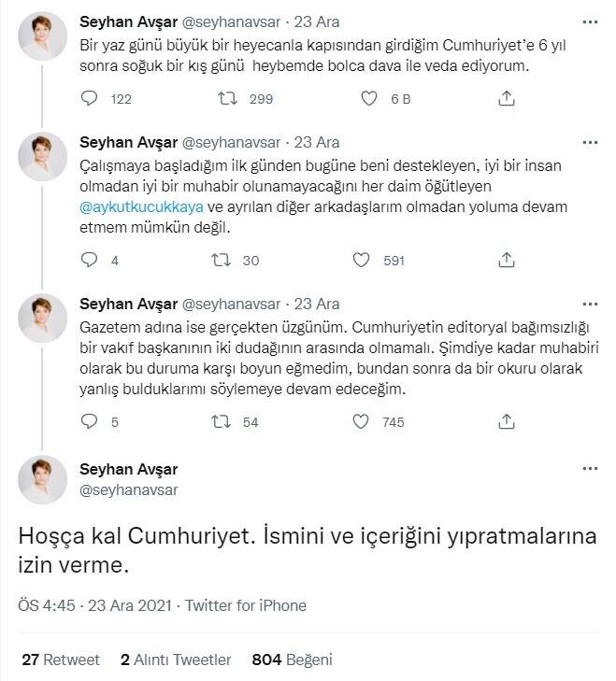Share the tweet mentioning @aykutkucukkaya
This screenshot has width=616, height=681.
coord(507,261)
